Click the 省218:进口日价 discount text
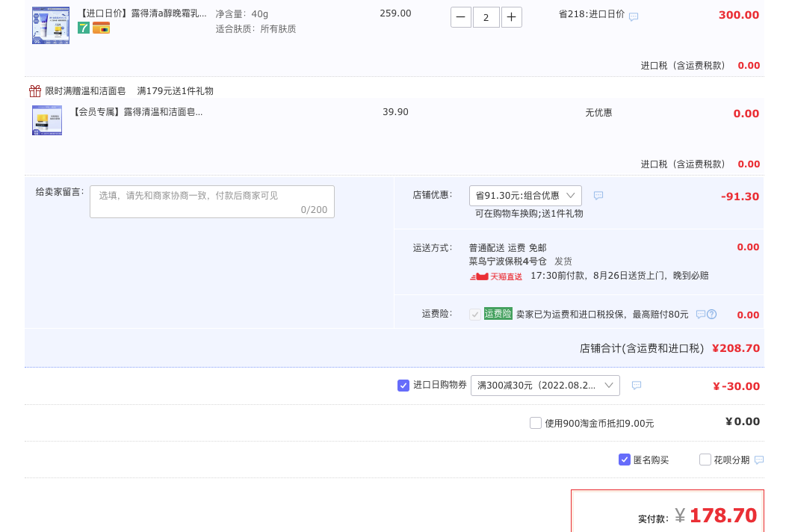Screen dimensions: 786x532 pos(592,14)
